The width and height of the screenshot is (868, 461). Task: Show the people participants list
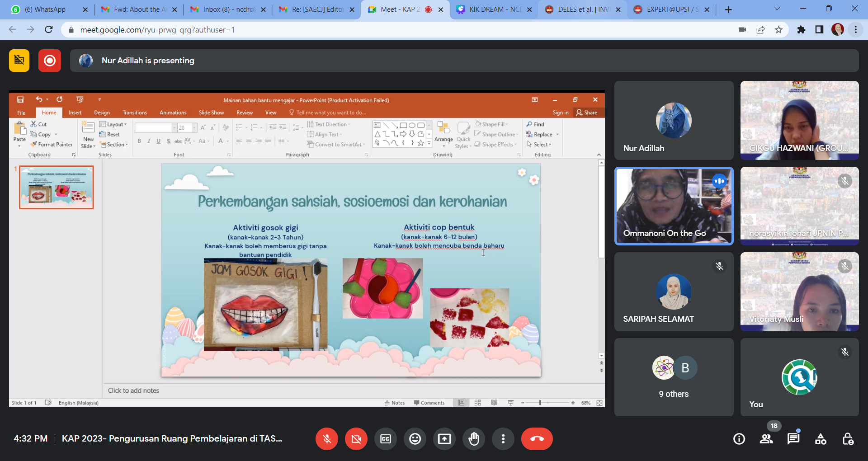[766, 439]
